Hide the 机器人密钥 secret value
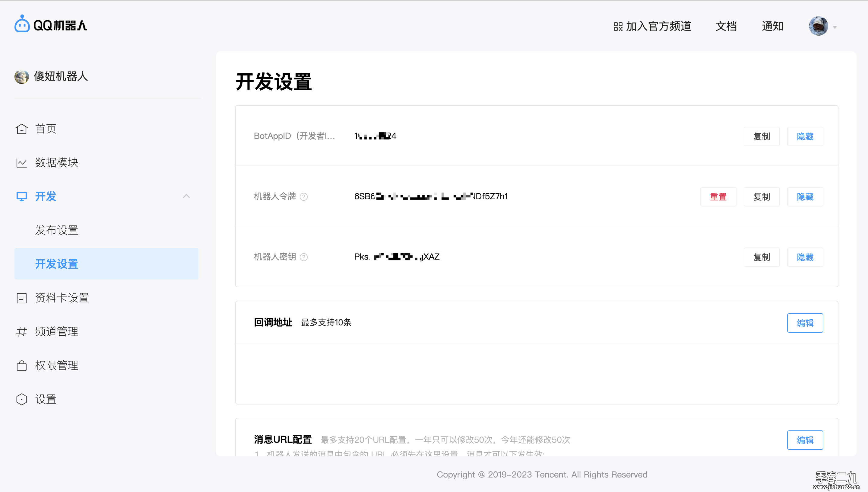Image resolution: width=868 pixels, height=492 pixels. [x=805, y=257]
